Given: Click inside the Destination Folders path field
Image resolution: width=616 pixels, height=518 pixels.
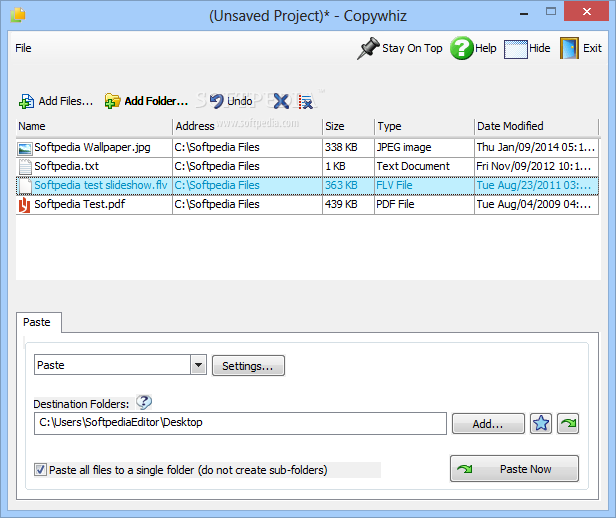Looking at the screenshot, I should (x=240, y=423).
